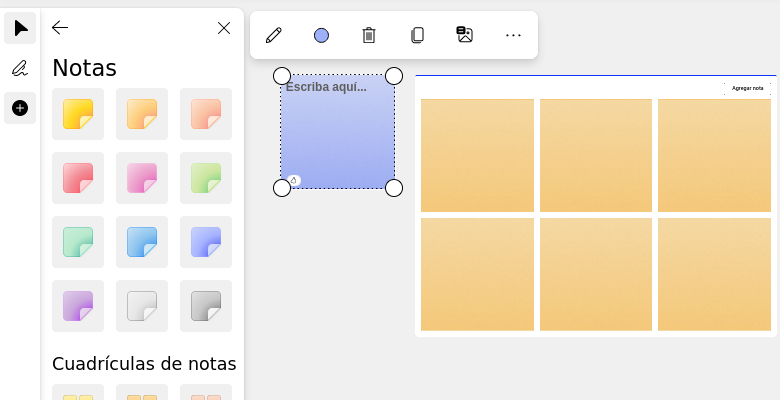Click the plus create button in sidebar
780x400 pixels.
pyautogui.click(x=20, y=108)
